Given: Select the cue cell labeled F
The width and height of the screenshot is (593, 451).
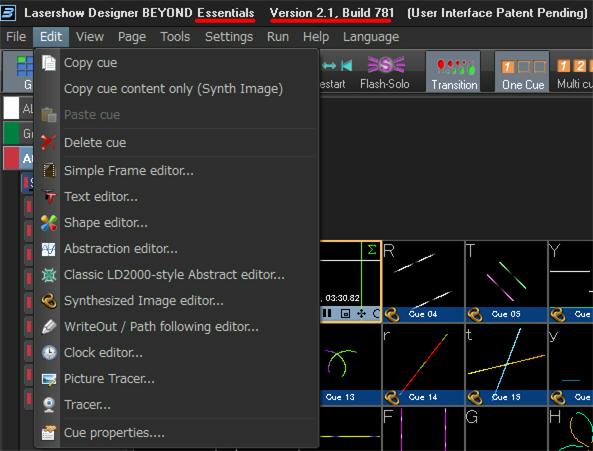Looking at the screenshot, I should click(423, 429).
